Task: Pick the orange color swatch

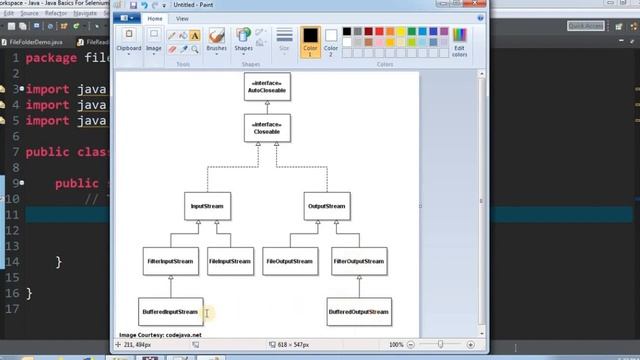Action: [390, 31]
